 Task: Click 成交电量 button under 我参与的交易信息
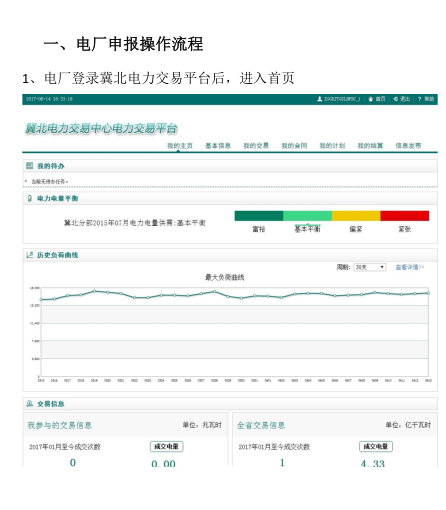coord(167,446)
